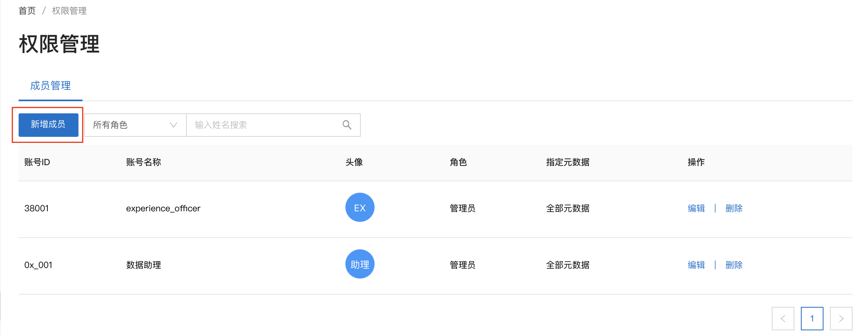Click the 助理 avatar circle
The height and width of the screenshot is (336, 868).
(x=360, y=264)
